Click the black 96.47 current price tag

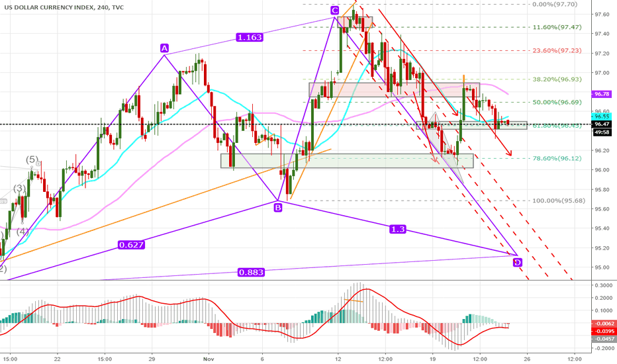[602, 124]
